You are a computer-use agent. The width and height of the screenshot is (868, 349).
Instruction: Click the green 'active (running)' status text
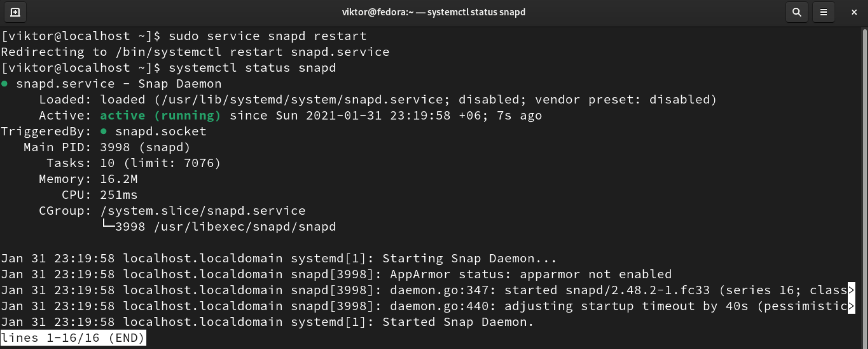point(160,116)
